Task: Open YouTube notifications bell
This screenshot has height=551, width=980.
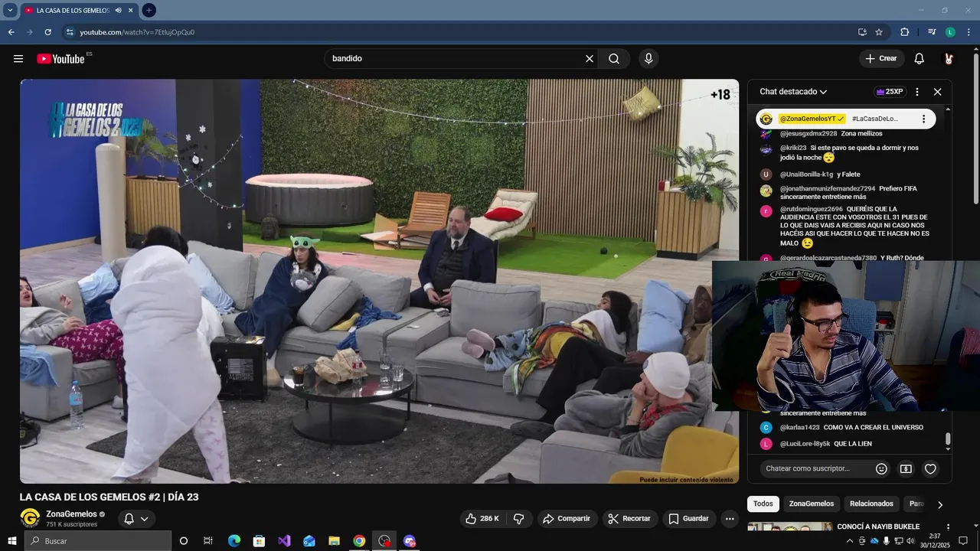Action: click(920, 59)
